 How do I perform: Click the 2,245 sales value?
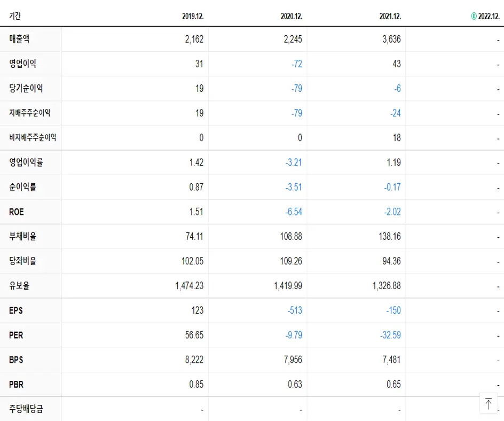pos(293,39)
